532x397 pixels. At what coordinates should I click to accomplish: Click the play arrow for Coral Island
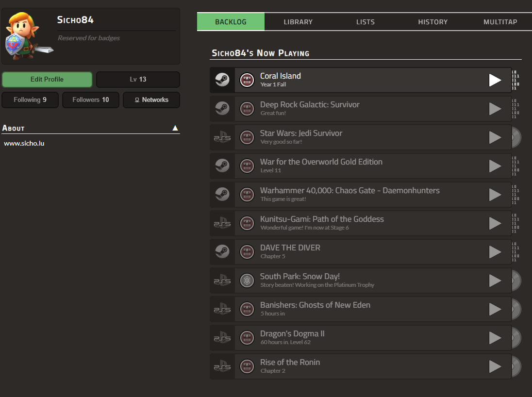click(x=495, y=80)
